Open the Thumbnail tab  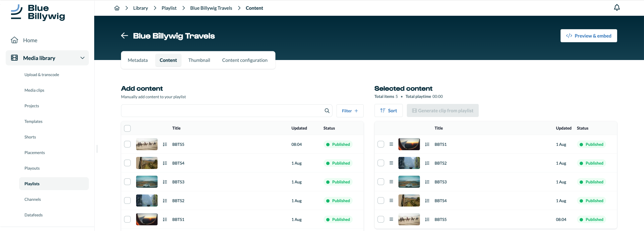(199, 60)
